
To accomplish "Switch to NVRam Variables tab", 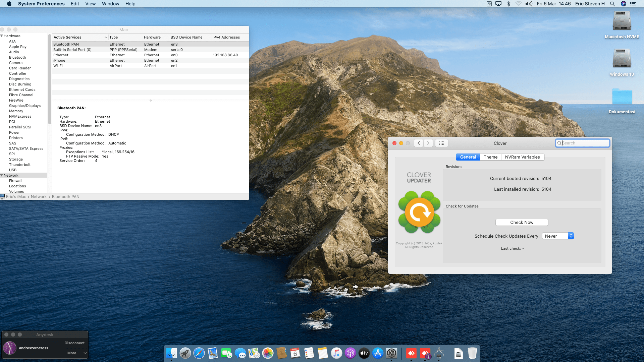I will [522, 157].
